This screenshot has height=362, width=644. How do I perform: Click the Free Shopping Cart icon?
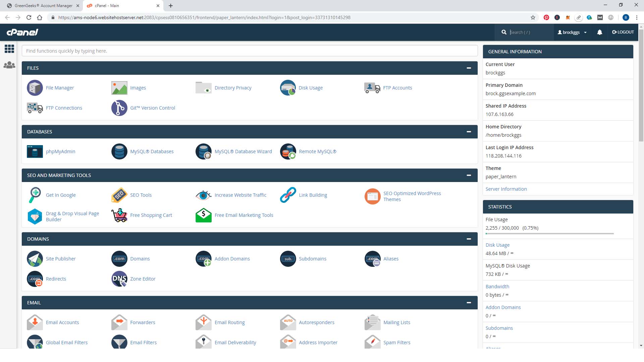point(119,215)
